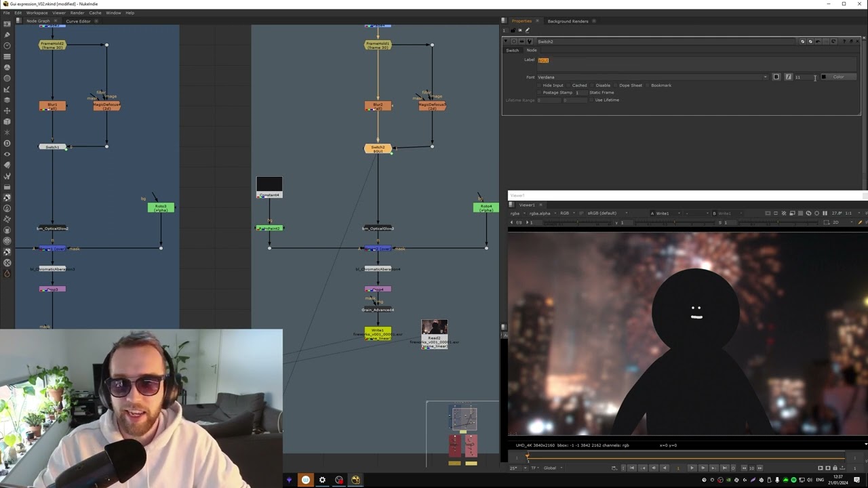Toggle the Postage Stamp checkbox
The height and width of the screenshot is (488, 868).
540,92
